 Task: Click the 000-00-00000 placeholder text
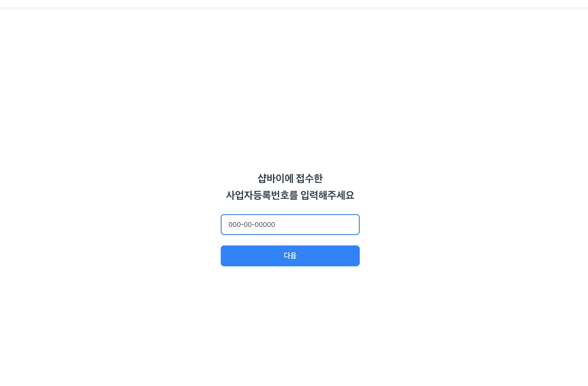pyautogui.click(x=252, y=225)
